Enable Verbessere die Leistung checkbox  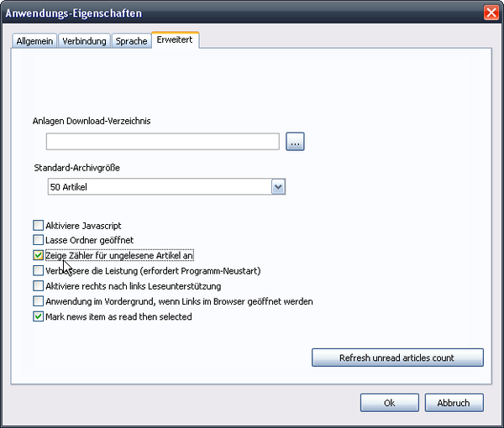coord(38,271)
